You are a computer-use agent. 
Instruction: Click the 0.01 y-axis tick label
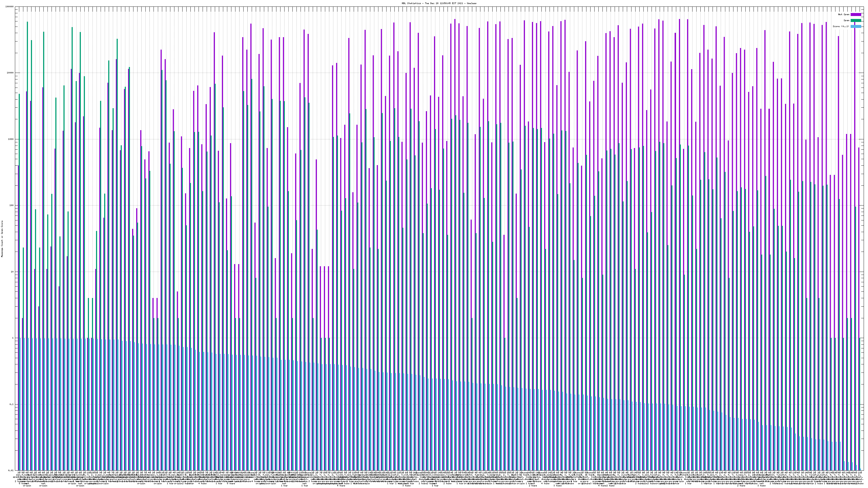(x=11, y=470)
